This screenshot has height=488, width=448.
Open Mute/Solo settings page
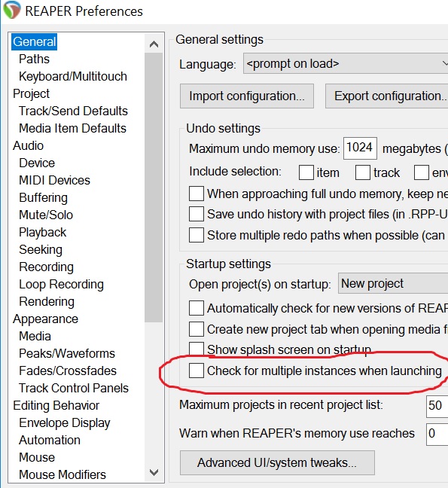pyautogui.click(x=46, y=215)
